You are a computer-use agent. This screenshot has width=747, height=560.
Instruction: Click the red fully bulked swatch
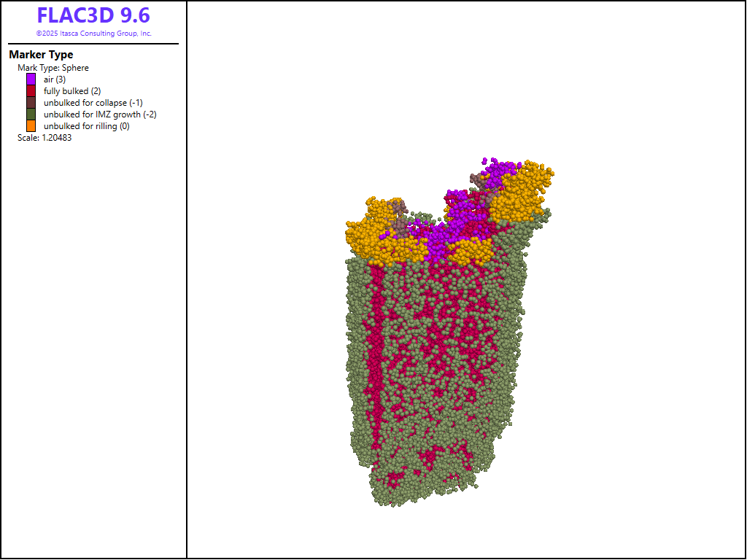pyautogui.click(x=31, y=91)
